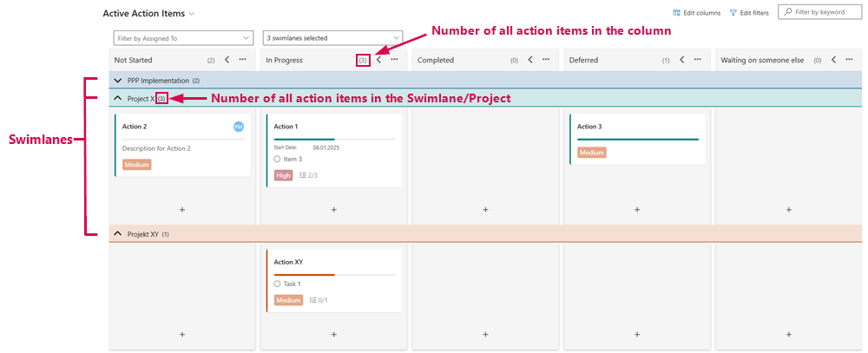Mark Item 3 checklist circle as done
Image resolution: width=868 pixels, height=353 pixels.
(x=277, y=159)
